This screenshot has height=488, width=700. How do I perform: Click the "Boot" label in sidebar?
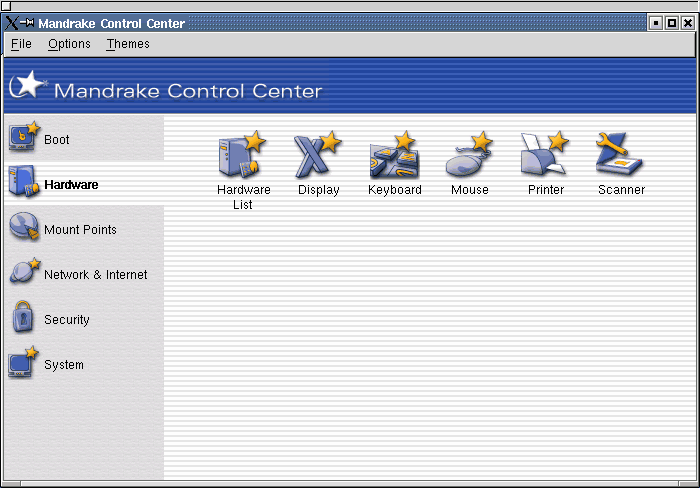57,140
